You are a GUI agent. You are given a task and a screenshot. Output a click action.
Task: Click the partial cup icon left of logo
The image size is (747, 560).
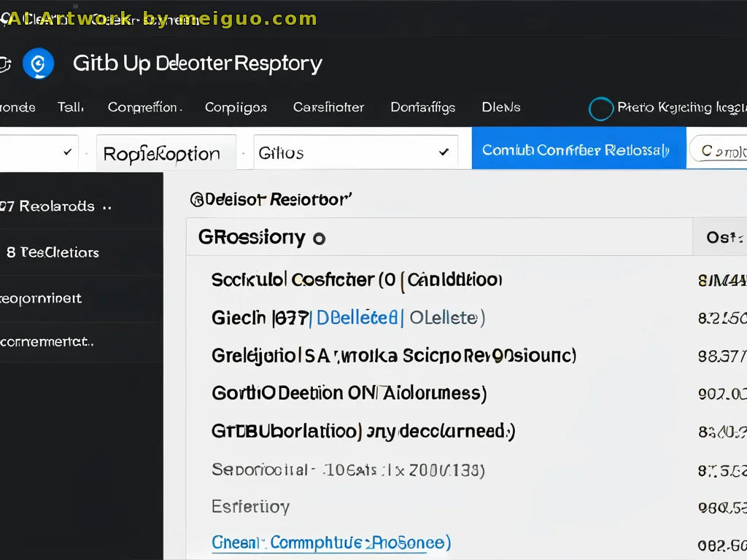(4, 64)
